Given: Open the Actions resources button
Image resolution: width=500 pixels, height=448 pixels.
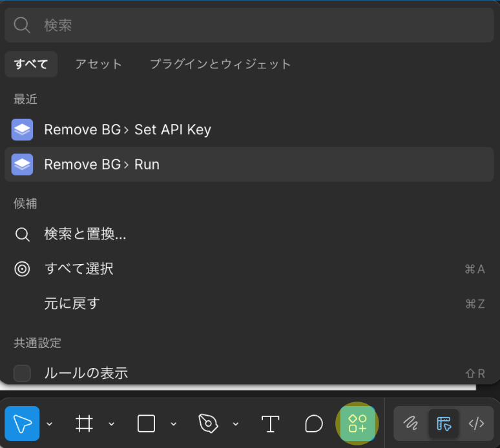Looking at the screenshot, I should [357, 423].
